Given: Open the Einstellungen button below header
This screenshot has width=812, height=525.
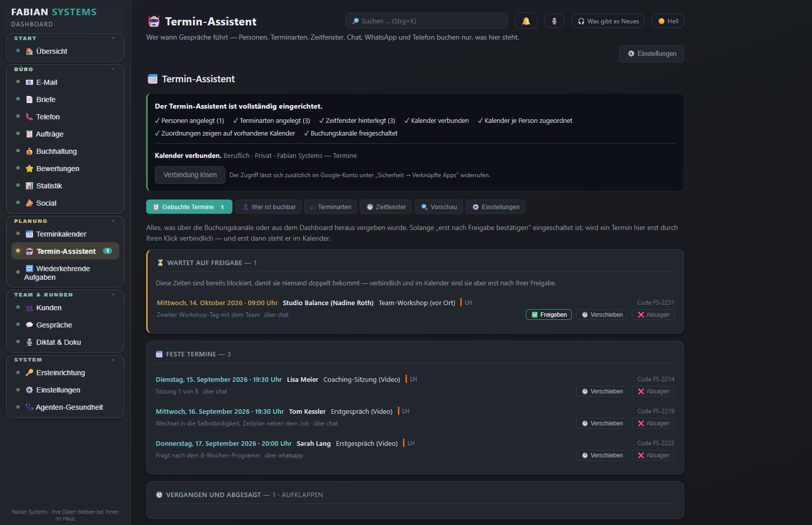Looking at the screenshot, I should tap(652, 54).
